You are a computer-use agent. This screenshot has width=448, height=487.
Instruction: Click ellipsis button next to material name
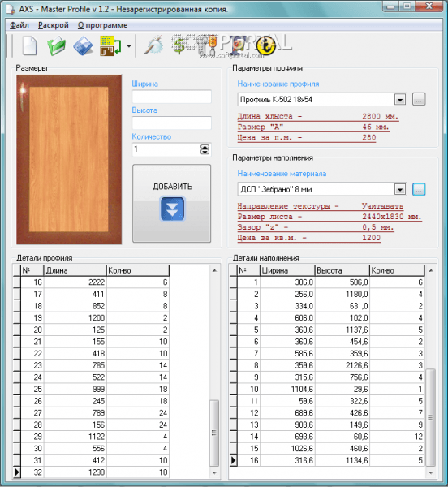tap(419, 189)
